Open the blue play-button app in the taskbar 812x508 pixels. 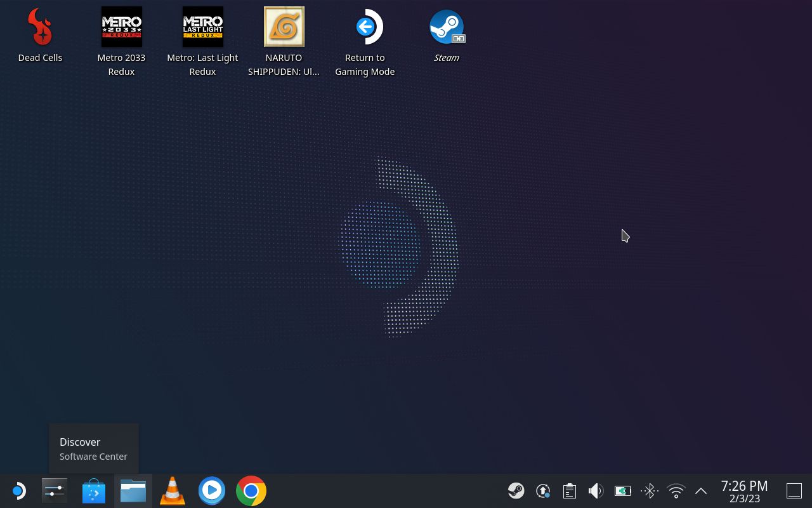click(212, 491)
